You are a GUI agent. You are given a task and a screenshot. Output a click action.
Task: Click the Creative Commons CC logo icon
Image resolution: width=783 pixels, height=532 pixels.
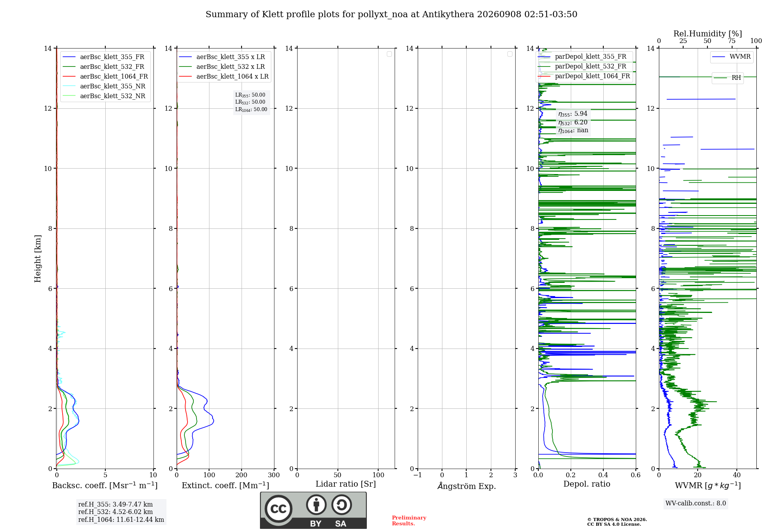[x=278, y=509]
